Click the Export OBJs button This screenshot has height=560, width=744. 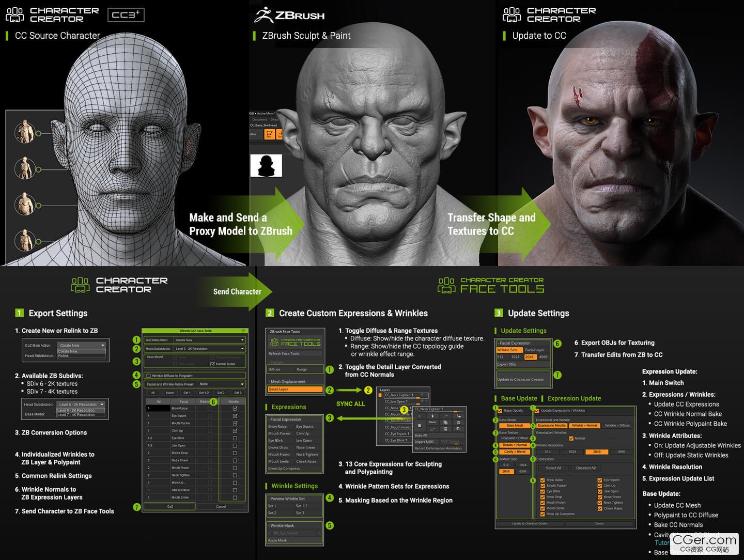coord(523,364)
